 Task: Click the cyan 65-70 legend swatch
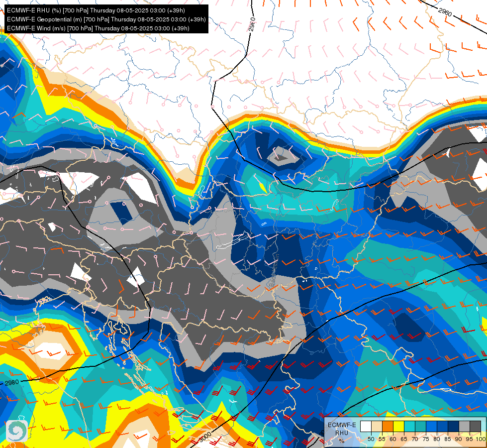click(409, 427)
